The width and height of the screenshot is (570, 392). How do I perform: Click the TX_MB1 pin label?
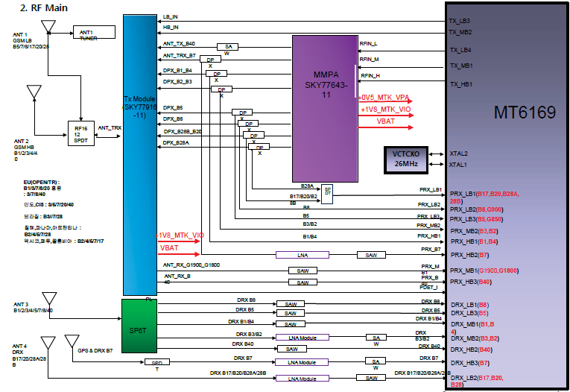click(x=462, y=66)
